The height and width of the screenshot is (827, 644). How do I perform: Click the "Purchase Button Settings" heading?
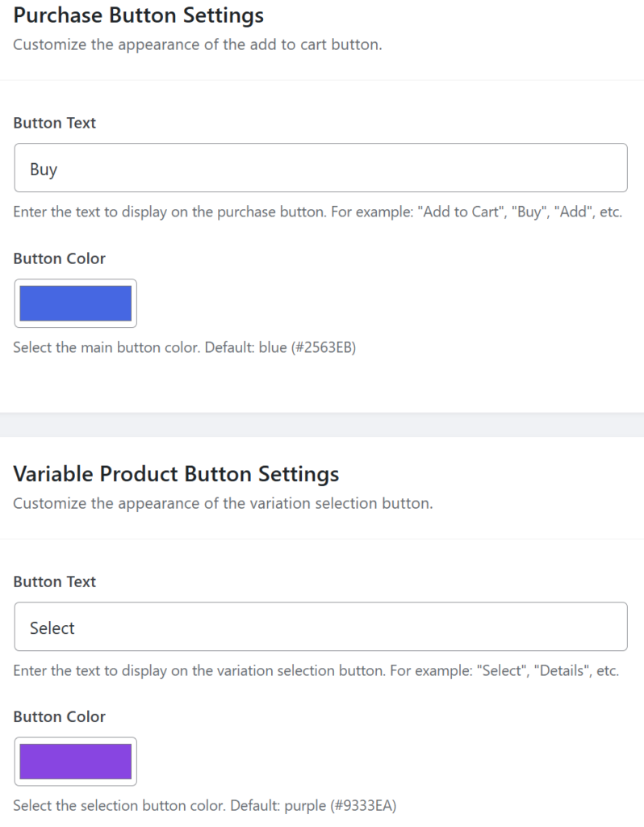(139, 15)
